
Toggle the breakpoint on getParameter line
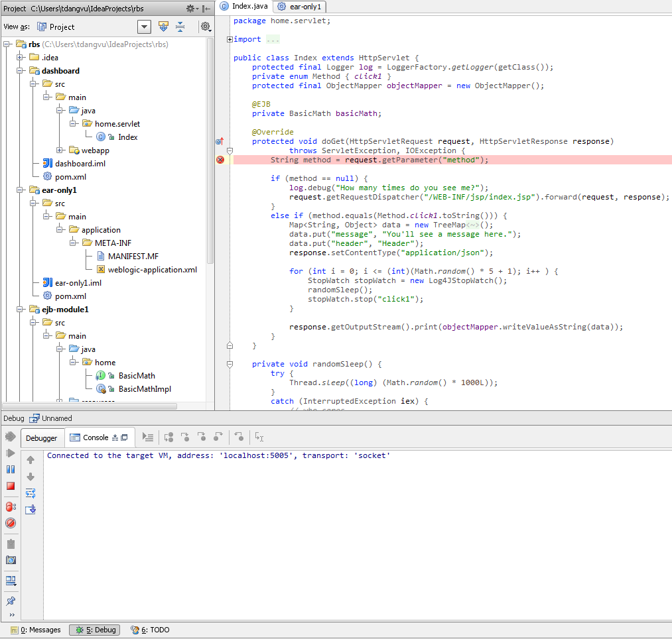click(x=220, y=160)
